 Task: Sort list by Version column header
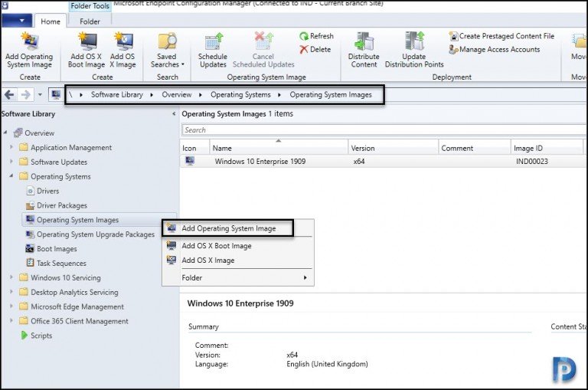393,148
